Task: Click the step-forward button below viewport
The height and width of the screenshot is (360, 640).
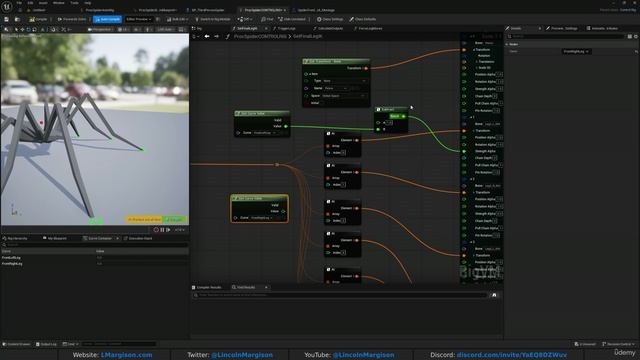Action: click(168, 230)
